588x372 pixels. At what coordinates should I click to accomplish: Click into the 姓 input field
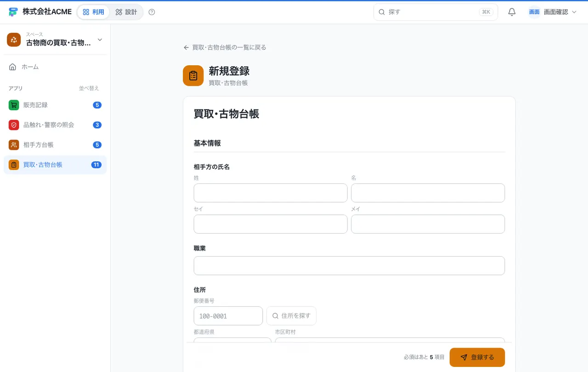pyautogui.click(x=271, y=193)
